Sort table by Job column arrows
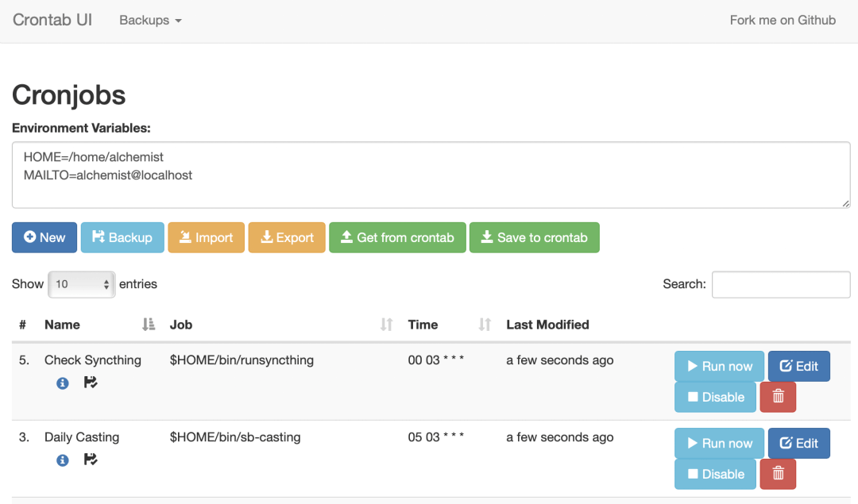Screen dimensions: 858x504 point(386,325)
